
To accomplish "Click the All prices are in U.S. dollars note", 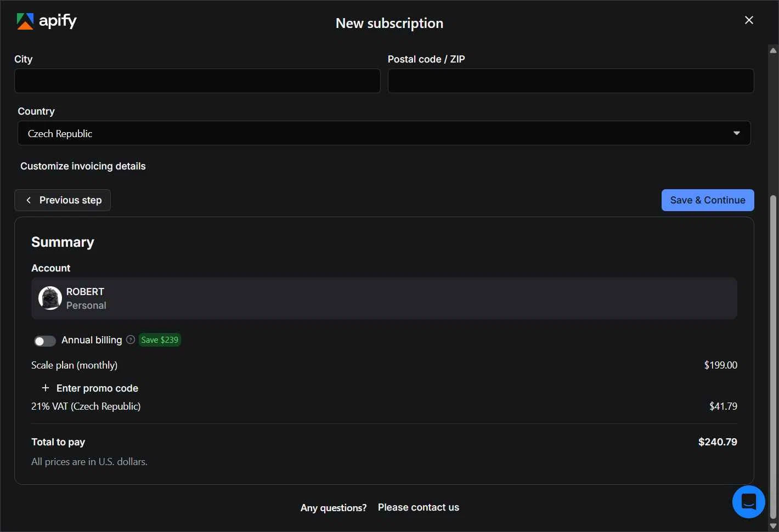I will point(89,462).
